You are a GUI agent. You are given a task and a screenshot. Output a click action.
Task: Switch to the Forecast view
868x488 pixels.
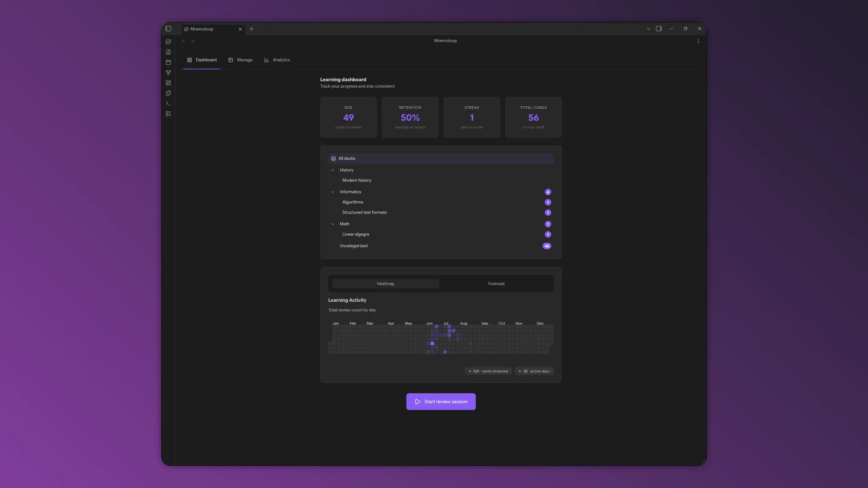496,284
